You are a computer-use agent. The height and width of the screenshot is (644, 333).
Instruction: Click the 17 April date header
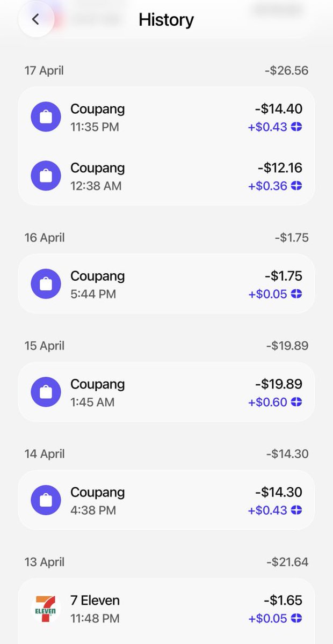click(44, 70)
